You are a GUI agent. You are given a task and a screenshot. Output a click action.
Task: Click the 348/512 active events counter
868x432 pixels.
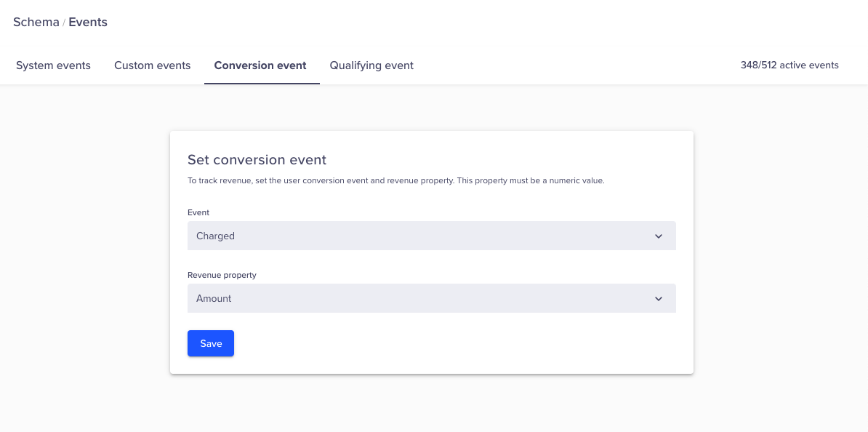789,65
